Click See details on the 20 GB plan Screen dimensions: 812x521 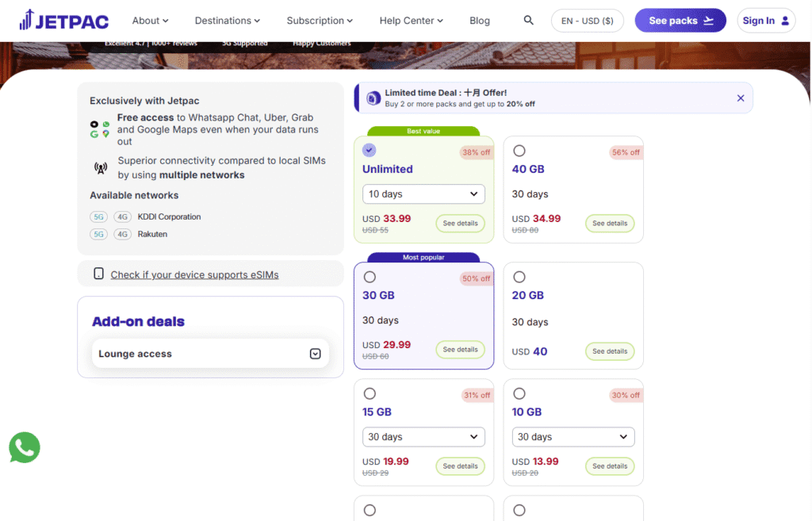click(x=609, y=350)
